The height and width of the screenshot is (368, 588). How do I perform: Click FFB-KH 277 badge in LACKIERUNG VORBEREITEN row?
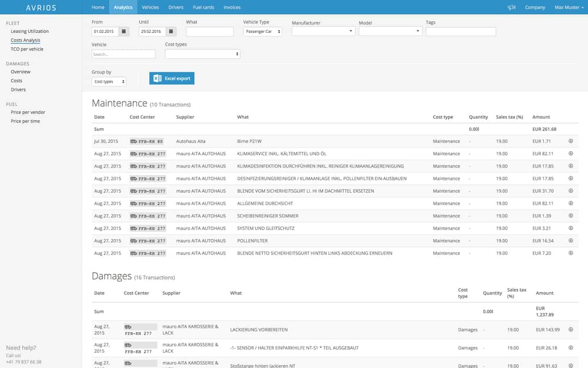pos(141,330)
